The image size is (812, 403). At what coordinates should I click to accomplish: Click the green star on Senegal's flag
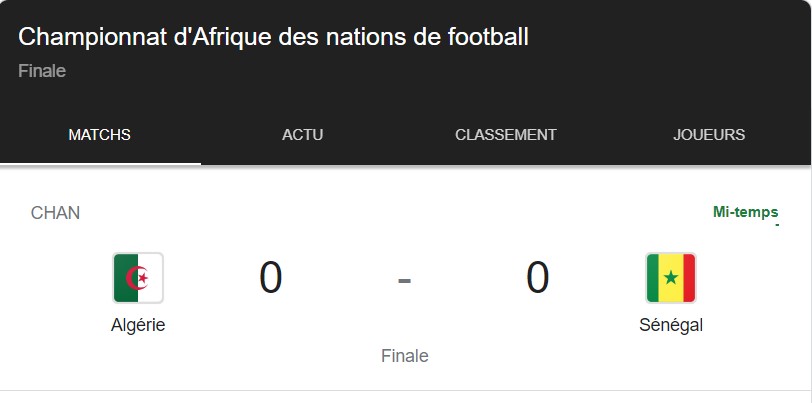pyautogui.click(x=671, y=277)
